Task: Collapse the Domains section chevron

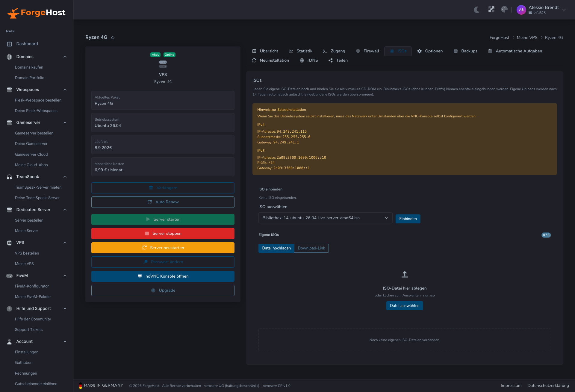Action: click(65, 57)
